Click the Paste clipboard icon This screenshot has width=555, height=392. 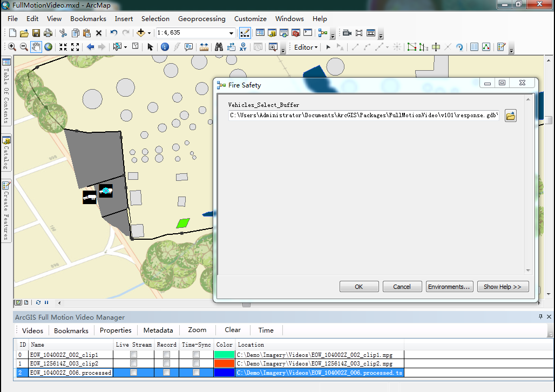[87, 33]
